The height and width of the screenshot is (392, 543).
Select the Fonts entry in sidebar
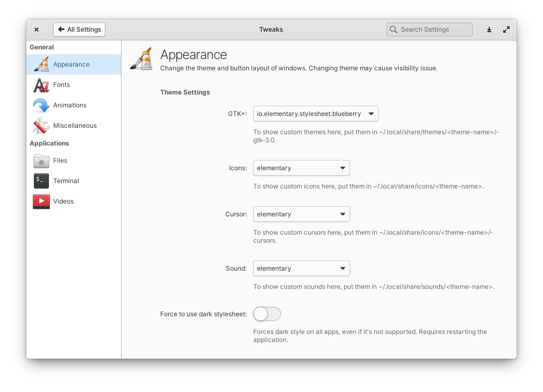61,84
